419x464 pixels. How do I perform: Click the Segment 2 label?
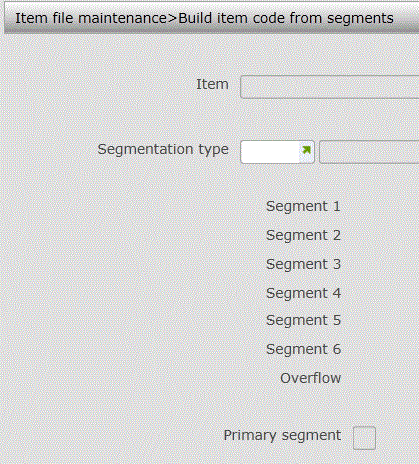tap(303, 235)
